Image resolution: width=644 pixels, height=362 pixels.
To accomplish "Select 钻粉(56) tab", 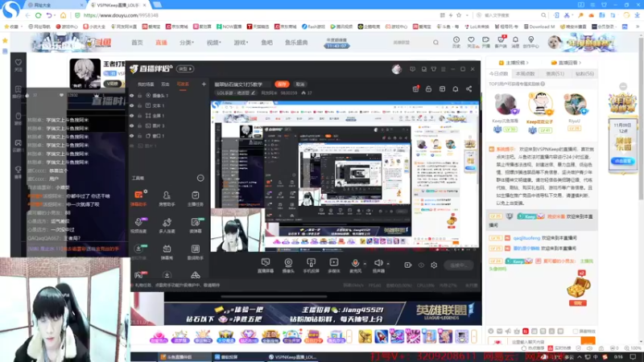I will [584, 74].
